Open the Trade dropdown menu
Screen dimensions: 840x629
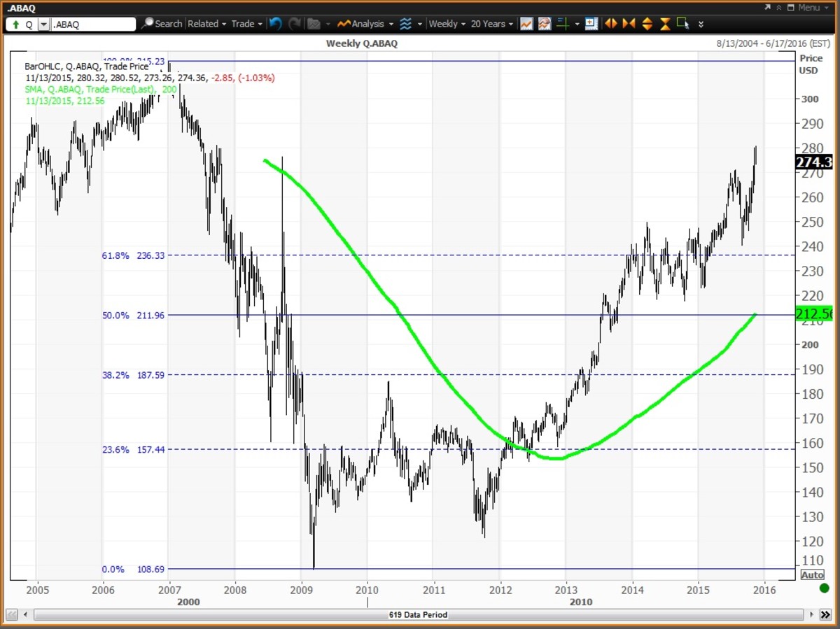tap(246, 24)
